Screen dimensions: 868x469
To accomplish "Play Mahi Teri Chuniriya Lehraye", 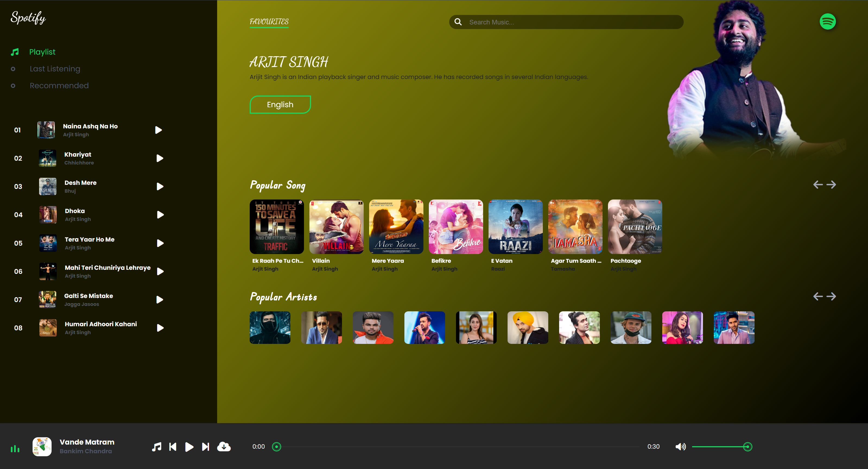I will click(160, 272).
